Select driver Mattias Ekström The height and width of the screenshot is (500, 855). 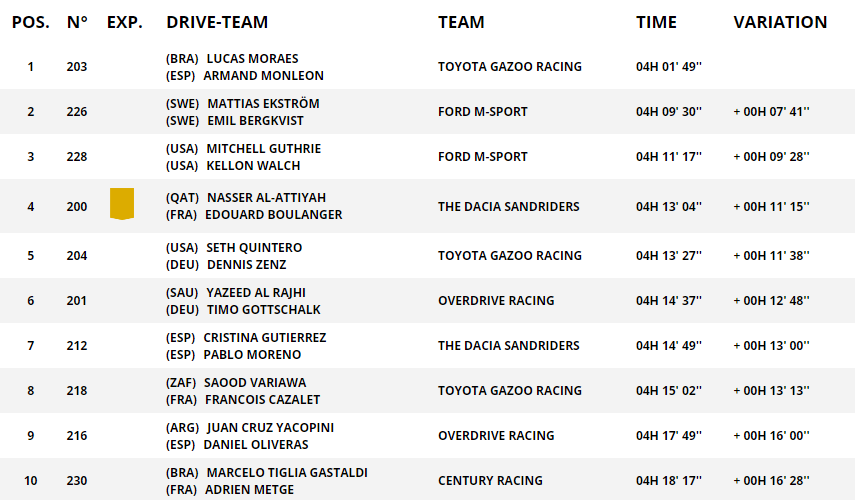click(263, 104)
